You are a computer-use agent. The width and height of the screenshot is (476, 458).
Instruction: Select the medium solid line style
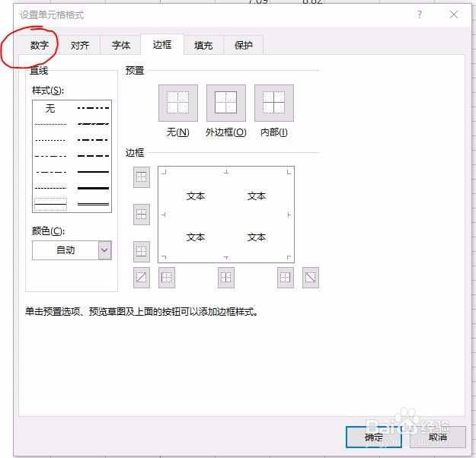coord(93,172)
